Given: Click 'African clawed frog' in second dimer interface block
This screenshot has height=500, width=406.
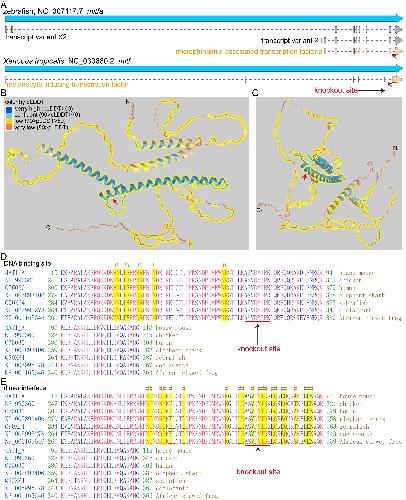Looking at the screenshot, I should (x=186, y=496).
